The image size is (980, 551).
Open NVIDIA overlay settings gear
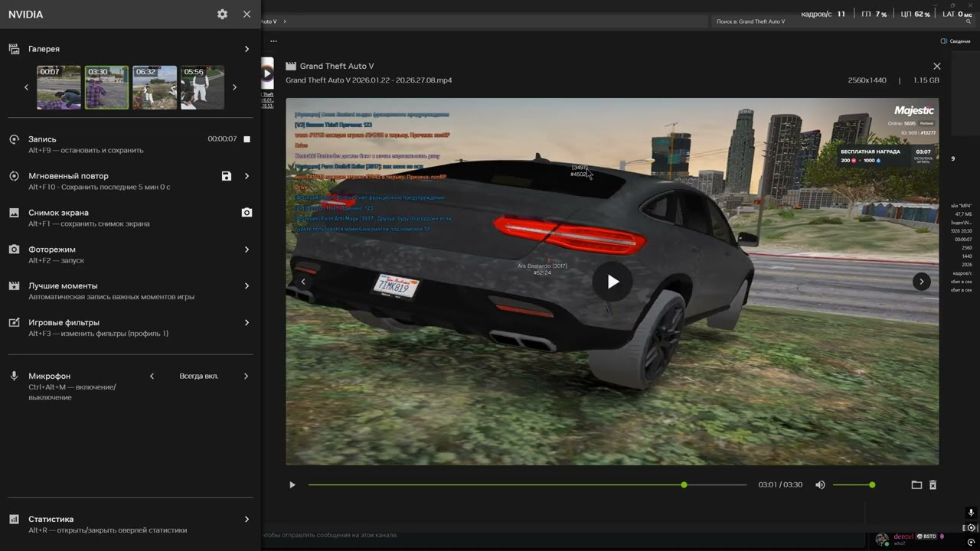222,14
